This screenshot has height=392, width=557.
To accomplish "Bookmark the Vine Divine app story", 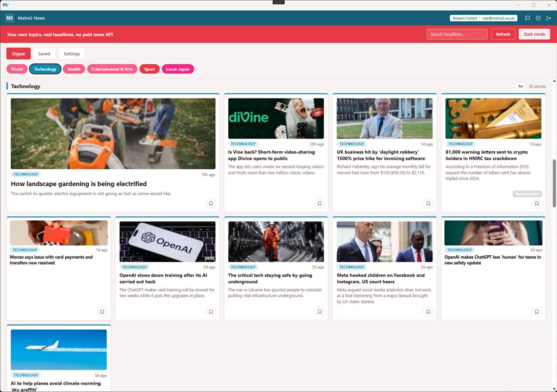I will [319, 203].
